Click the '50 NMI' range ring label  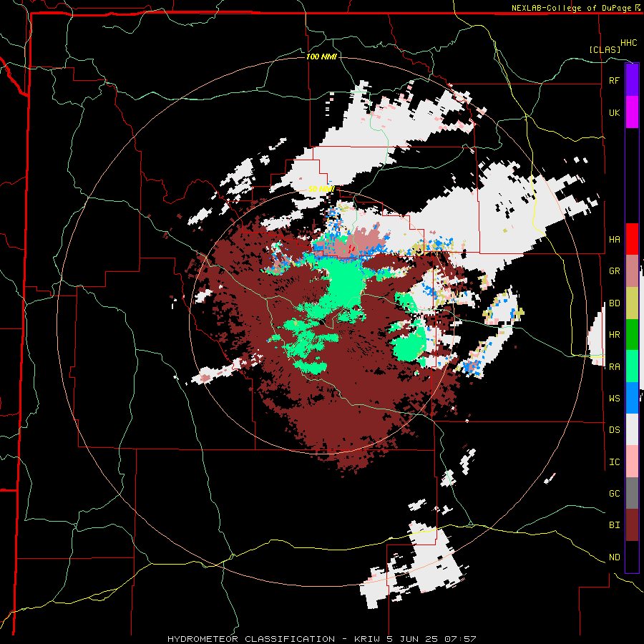(x=321, y=189)
